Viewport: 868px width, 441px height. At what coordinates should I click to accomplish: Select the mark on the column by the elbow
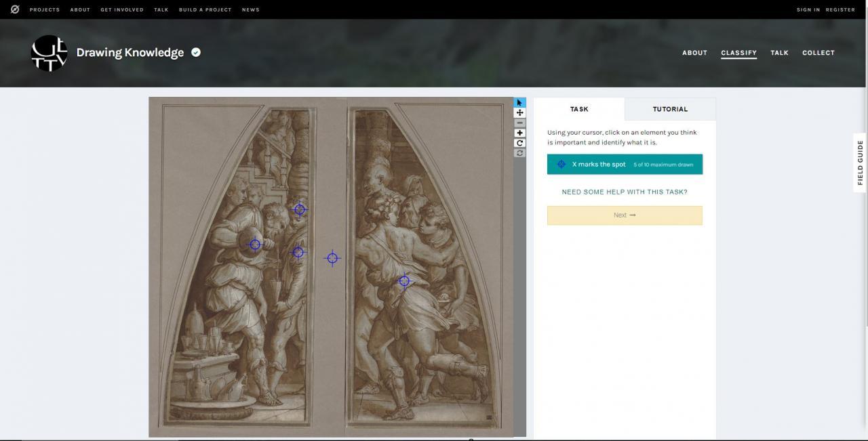pos(298,253)
